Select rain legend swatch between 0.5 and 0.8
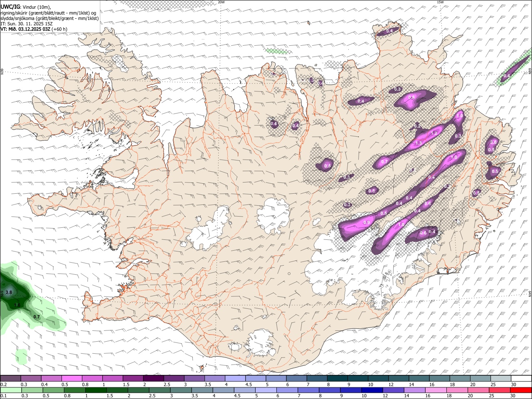 click(x=74, y=390)
